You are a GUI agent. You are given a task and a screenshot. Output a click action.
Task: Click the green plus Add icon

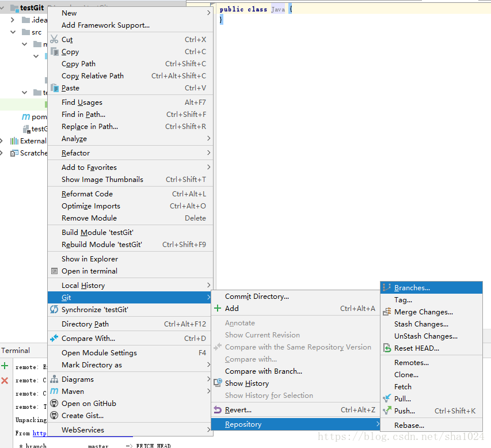(218, 308)
